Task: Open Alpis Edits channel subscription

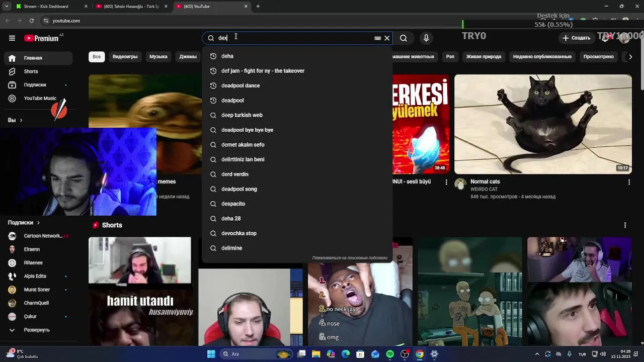Action: pyautogui.click(x=39, y=276)
